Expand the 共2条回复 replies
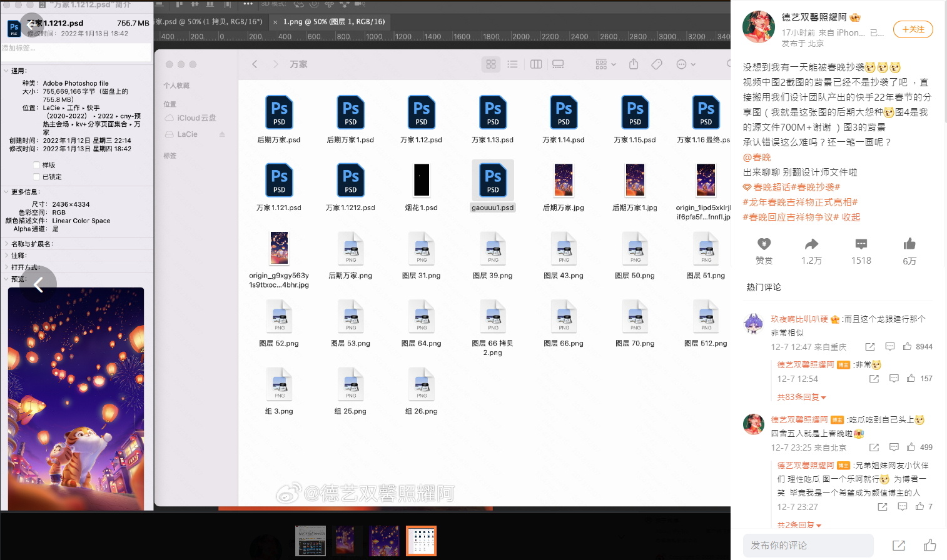 (799, 525)
